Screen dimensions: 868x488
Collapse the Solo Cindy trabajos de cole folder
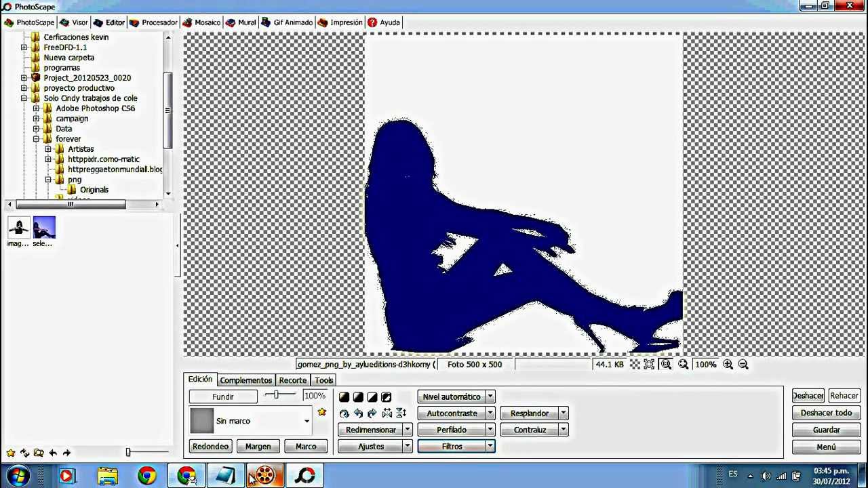[x=24, y=98]
